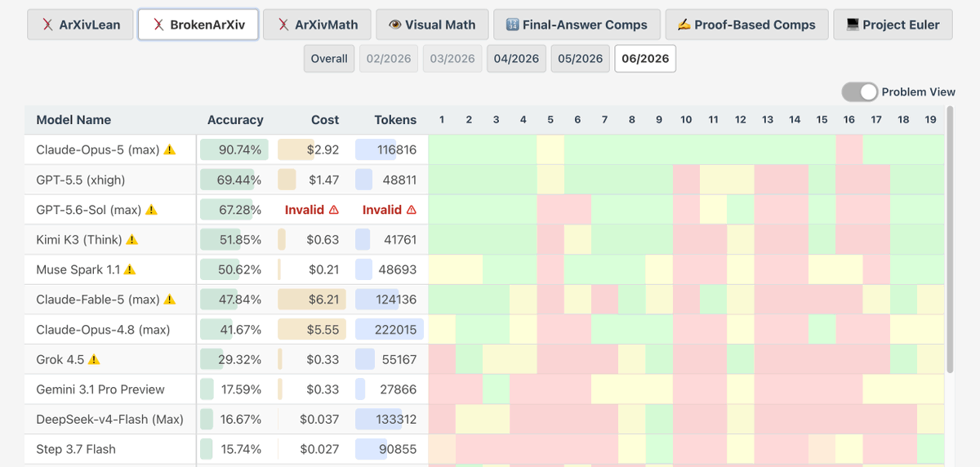Click warning icon beside Grok 4.5

(94, 359)
